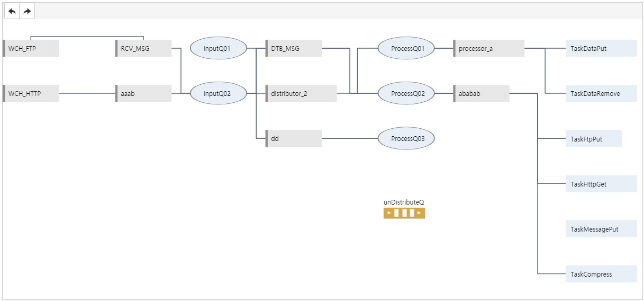Click the TaskDataPut task box
The width and height of the screenshot is (644, 301).
pos(601,48)
